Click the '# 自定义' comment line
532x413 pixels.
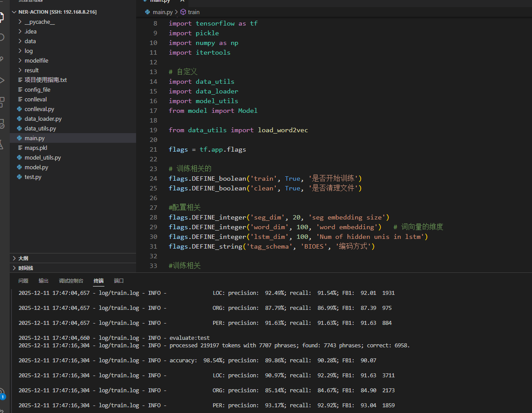183,72
